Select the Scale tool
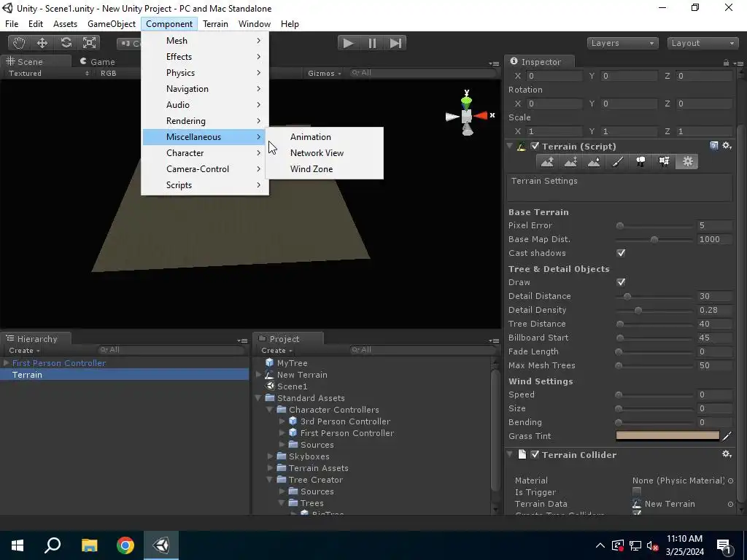The width and height of the screenshot is (747, 560). tap(89, 43)
